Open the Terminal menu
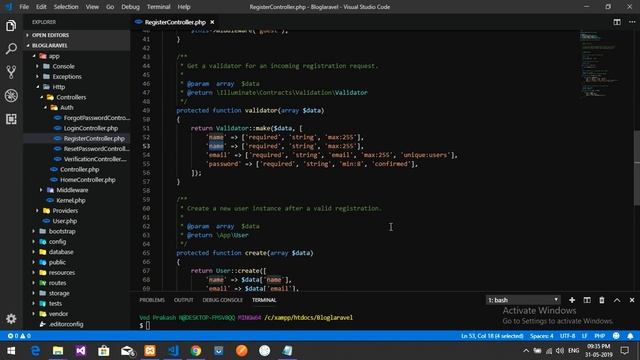This screenshot has width=640, height=360. click(x=158, y=7)
